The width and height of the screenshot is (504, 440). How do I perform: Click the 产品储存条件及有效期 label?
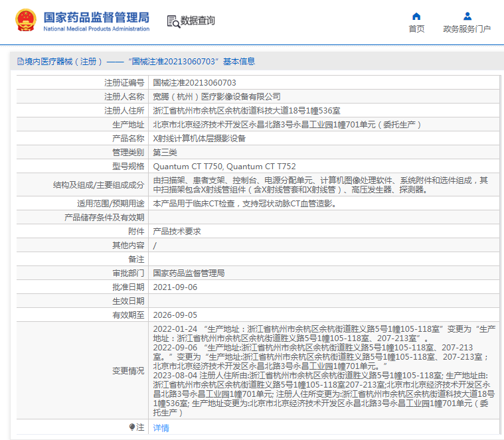[x=104, y=218]
